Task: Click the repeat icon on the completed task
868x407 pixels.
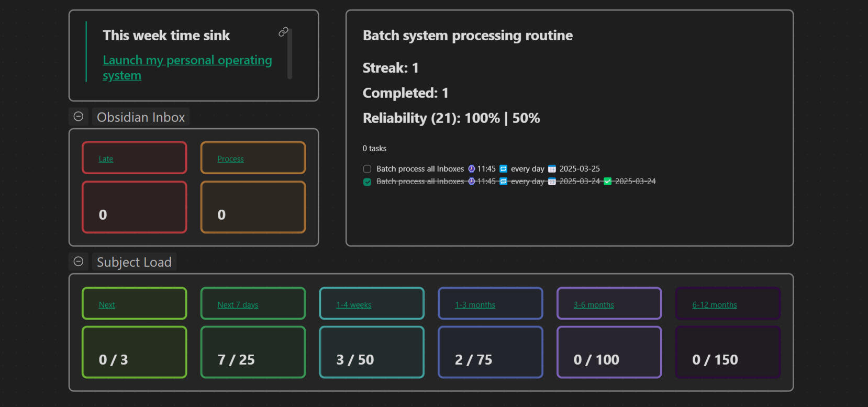Action: (x=504, y=182)
